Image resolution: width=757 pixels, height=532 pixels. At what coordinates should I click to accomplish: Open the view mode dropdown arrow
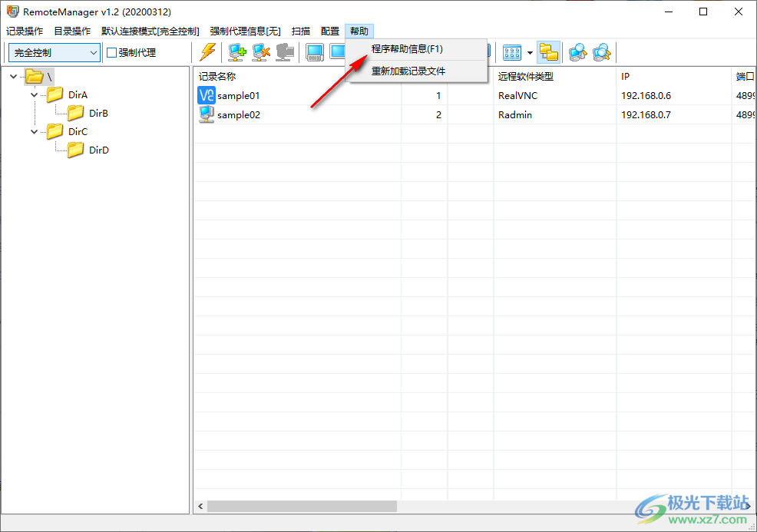(x=530, y=53)
